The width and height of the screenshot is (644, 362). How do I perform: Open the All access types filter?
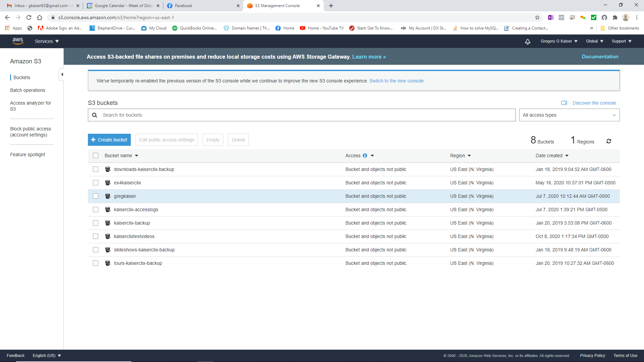click(x=569, y=115)
